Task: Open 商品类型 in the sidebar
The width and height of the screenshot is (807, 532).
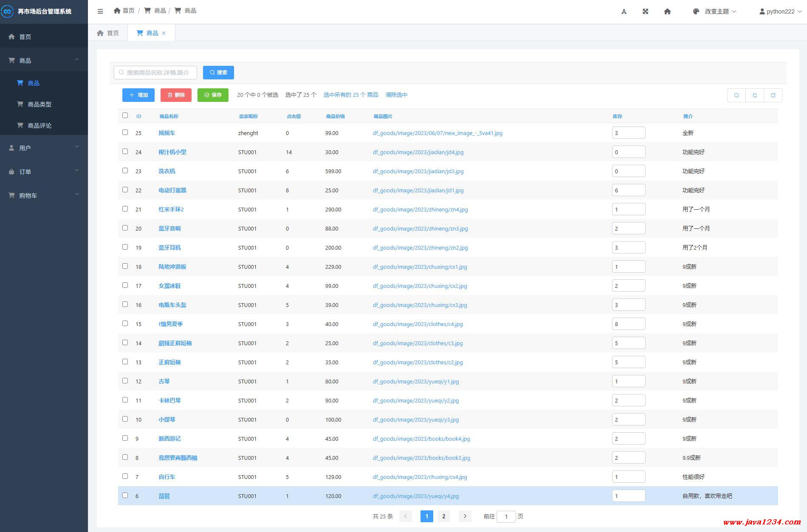Action: pyautogui.click(x=40, y=104)
